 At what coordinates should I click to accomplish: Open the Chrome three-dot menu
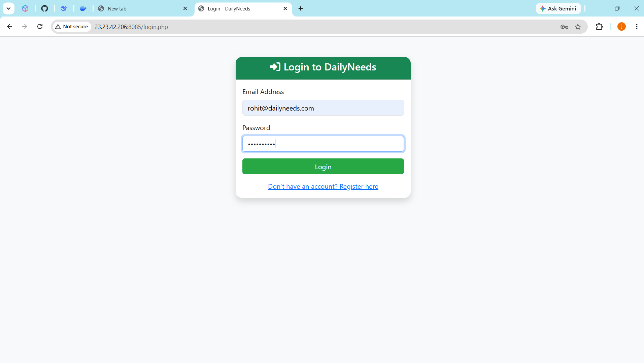tap(637, 27)
